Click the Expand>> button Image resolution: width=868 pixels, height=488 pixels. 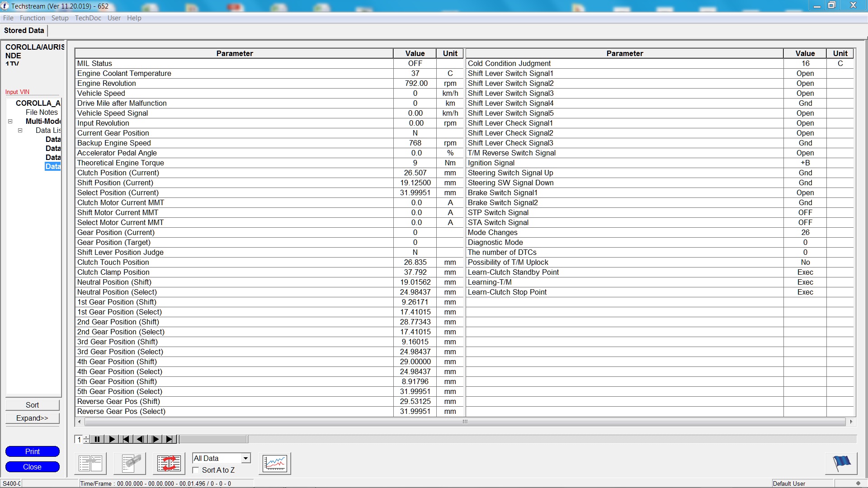pos(32,418)
